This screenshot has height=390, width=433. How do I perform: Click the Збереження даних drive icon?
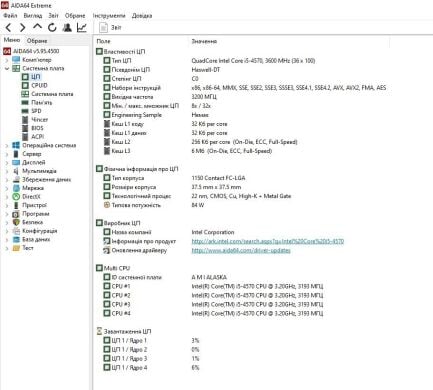pyautogui.click(x=16, y=180)
